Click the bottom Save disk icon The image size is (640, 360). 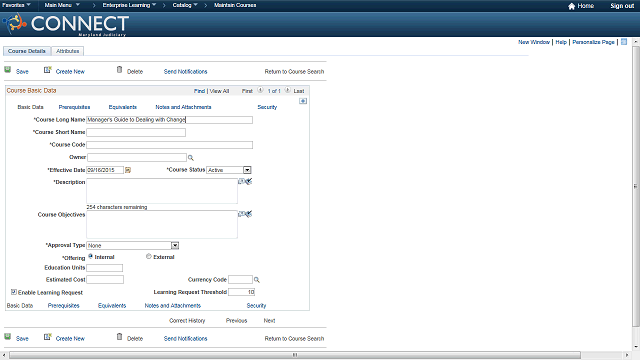pyautogui.click(x=7, y=337)
